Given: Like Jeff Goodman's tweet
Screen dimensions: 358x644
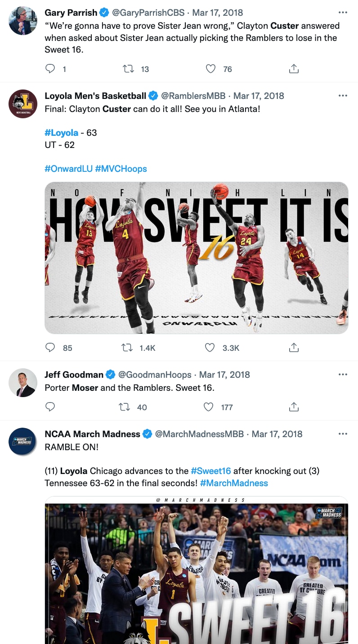Looking at the screenshot, I should click(x=208, y=407).
